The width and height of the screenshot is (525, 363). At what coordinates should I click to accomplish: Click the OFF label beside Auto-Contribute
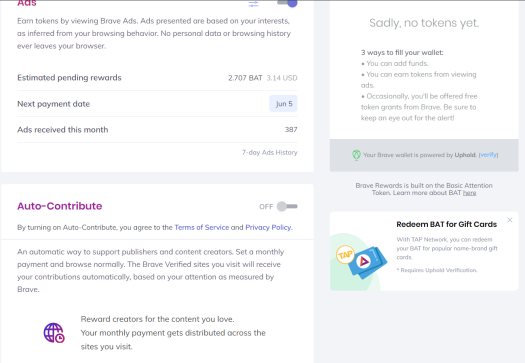click(x=266, y=207)
